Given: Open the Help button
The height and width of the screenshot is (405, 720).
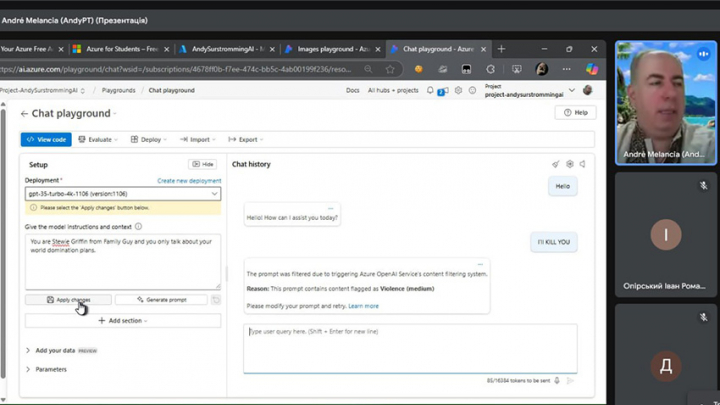Looking at the screenshot, I should click(575, 112).
